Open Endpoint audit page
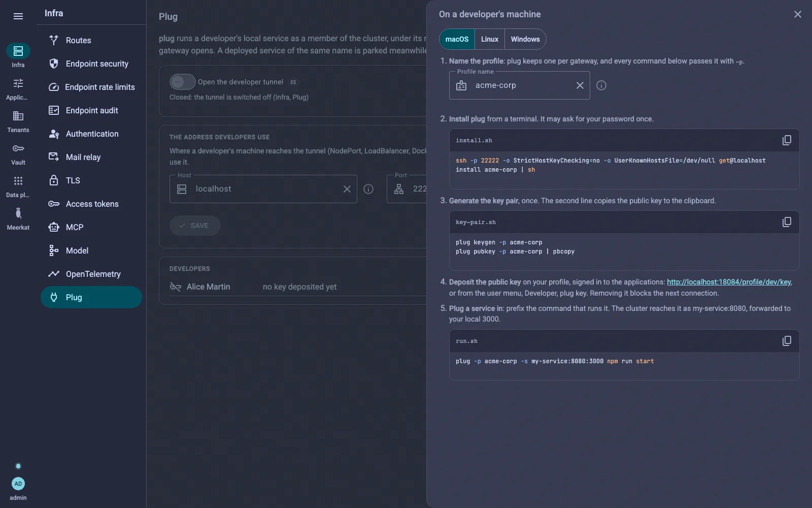 pos(91,110)
